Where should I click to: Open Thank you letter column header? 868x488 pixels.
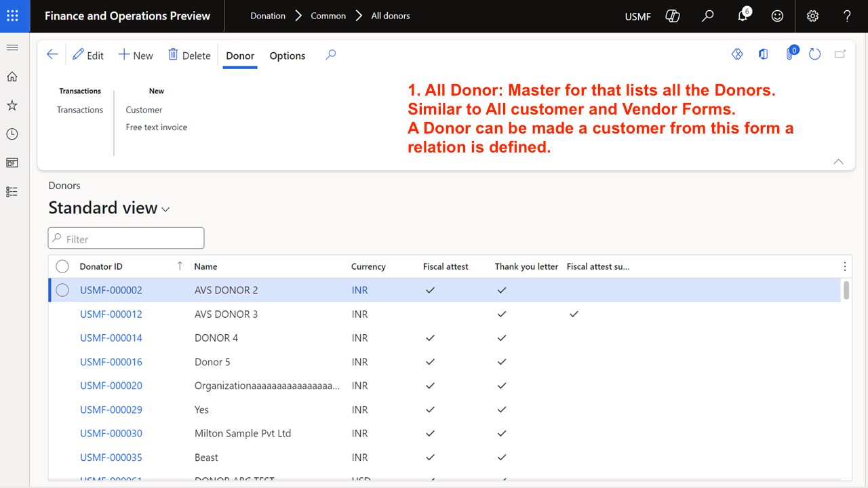click(x=526, y=266)
